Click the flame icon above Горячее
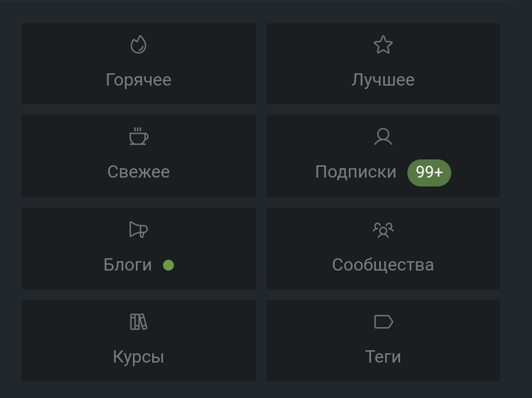 point(138,45)
